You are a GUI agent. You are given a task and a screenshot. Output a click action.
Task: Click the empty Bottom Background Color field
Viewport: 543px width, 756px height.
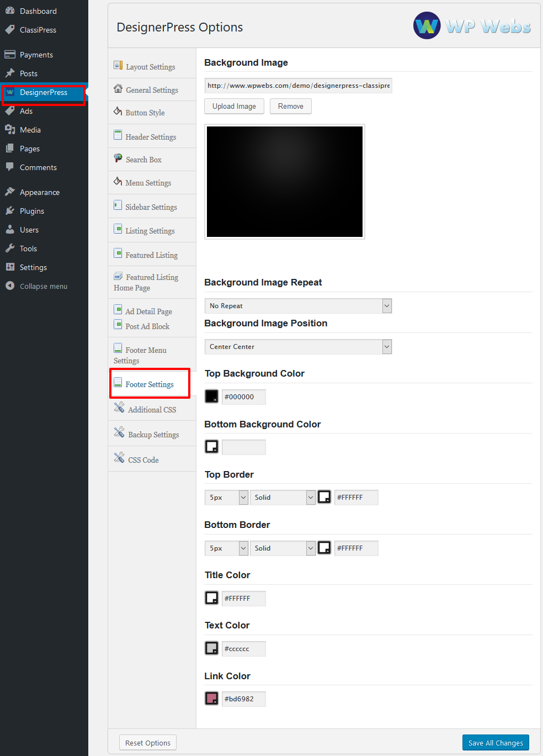click(244, 447)
